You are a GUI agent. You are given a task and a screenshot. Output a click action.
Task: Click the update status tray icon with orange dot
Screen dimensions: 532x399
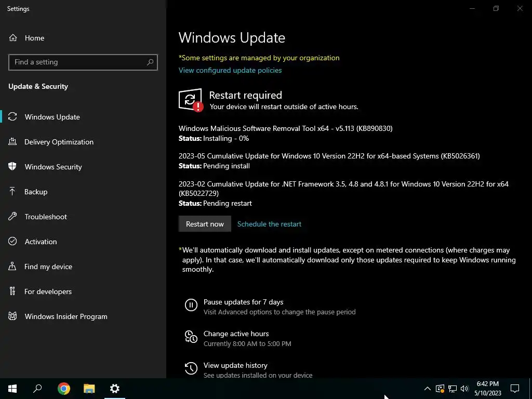click(440, 389)
